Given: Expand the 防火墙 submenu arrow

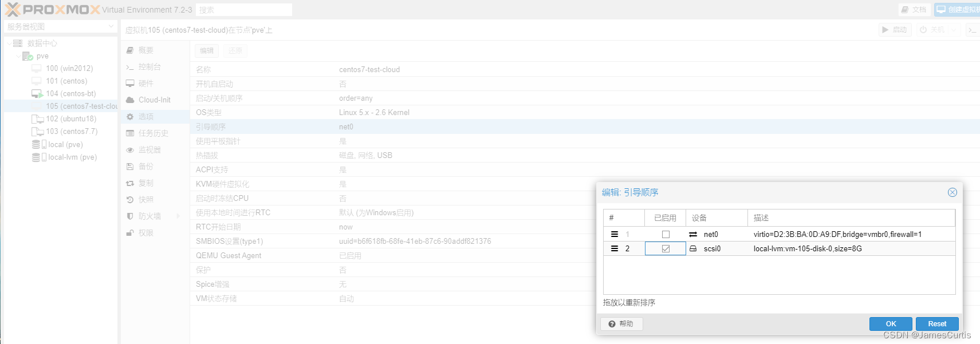Looking at the screenshot, I should [x=178, y=216].
